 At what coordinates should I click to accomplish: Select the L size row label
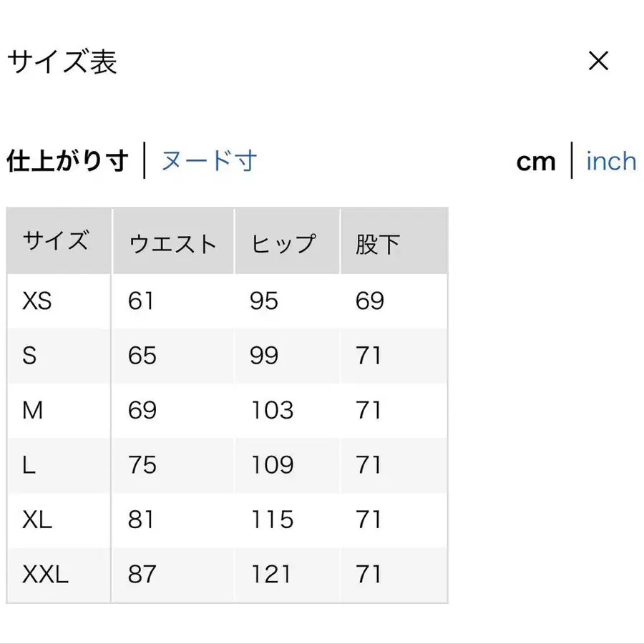coord(29,465)
